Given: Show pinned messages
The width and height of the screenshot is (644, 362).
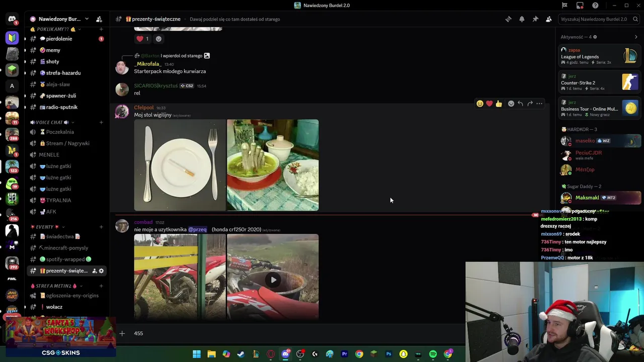Looking at the screenshot, I should (x=535, y=19).
